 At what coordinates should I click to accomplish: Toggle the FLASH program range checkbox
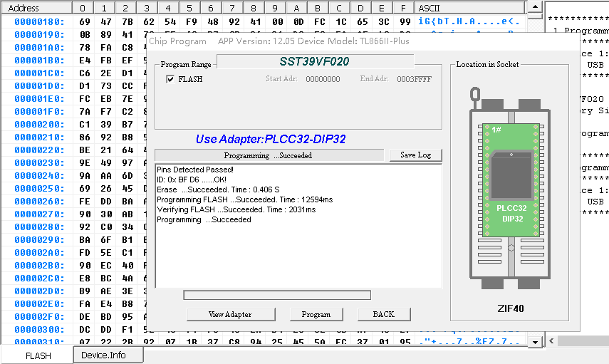(x=170, y=79)
